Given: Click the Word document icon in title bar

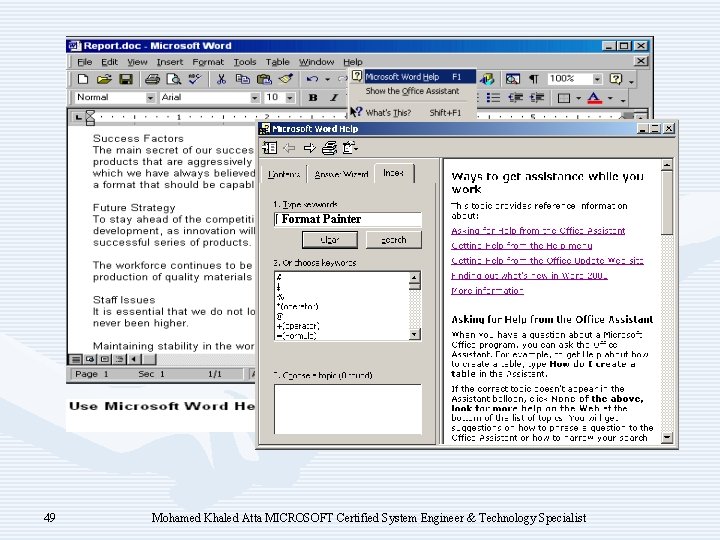Looking at the screenshot, I should tap(74, 46).
